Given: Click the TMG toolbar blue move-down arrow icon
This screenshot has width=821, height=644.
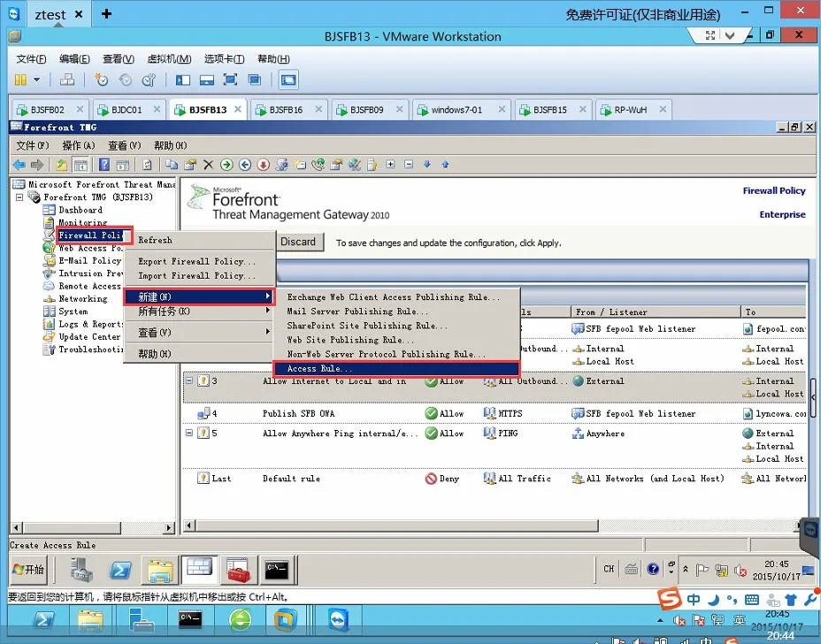Looking at the screenshot, I should (x=426, y=165).
